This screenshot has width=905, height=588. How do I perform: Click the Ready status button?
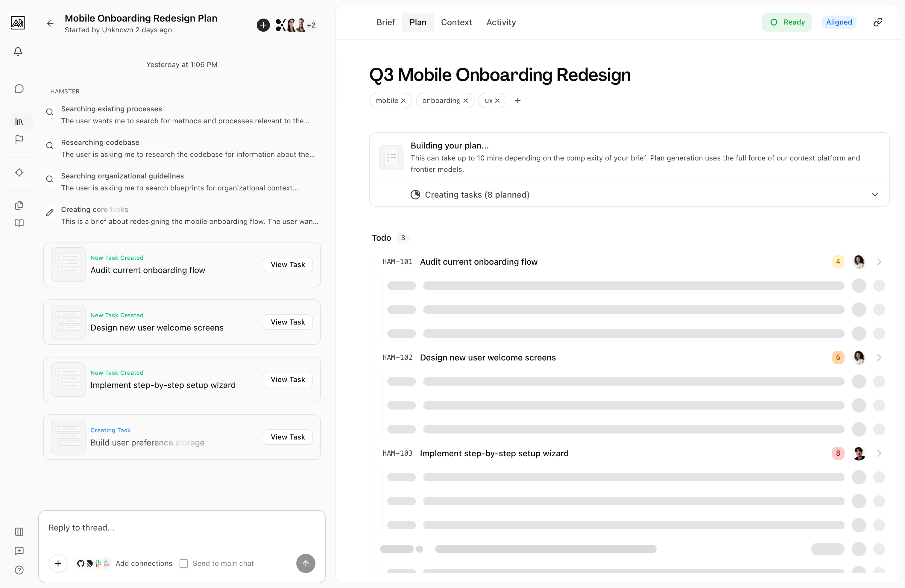click(787, 22)
